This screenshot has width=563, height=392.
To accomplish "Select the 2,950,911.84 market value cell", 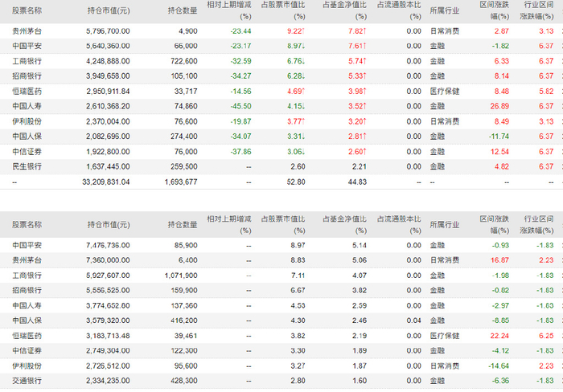I will (x=108, y=91).
